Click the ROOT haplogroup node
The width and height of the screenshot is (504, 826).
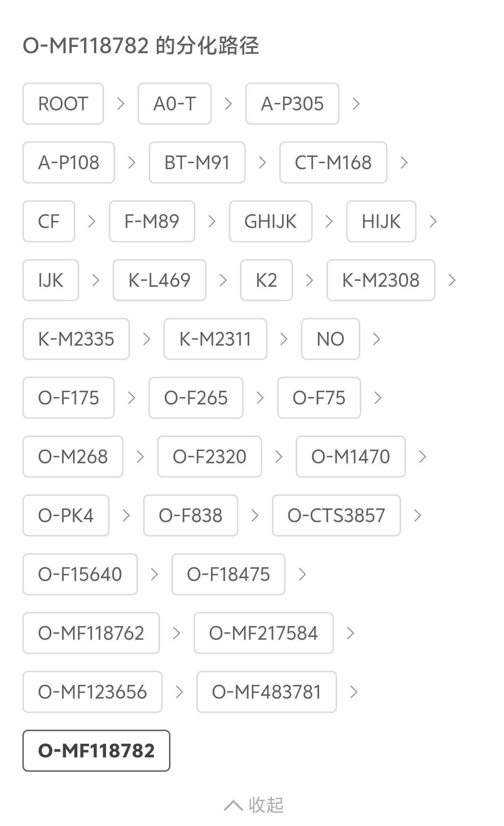tap(63, 104)
